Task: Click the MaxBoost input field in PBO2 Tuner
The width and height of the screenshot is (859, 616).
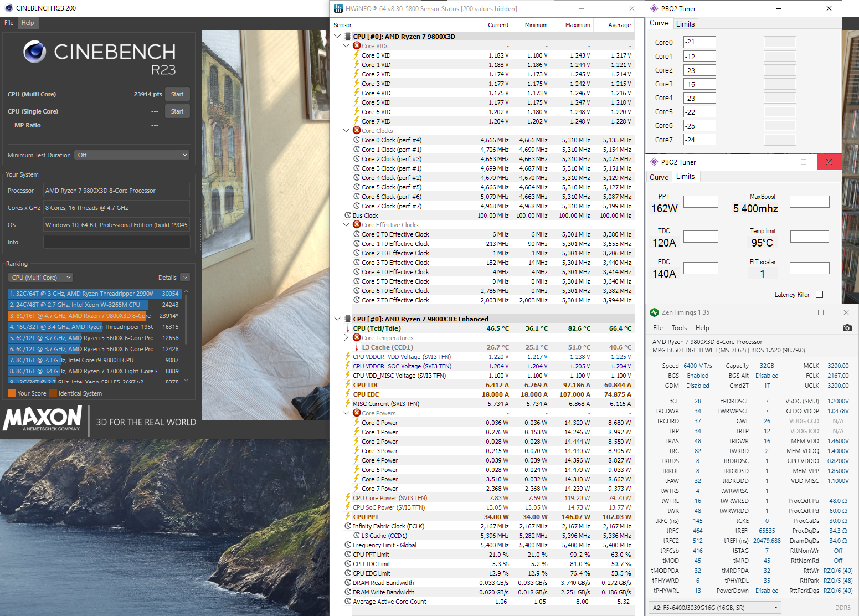Action: 810,202
